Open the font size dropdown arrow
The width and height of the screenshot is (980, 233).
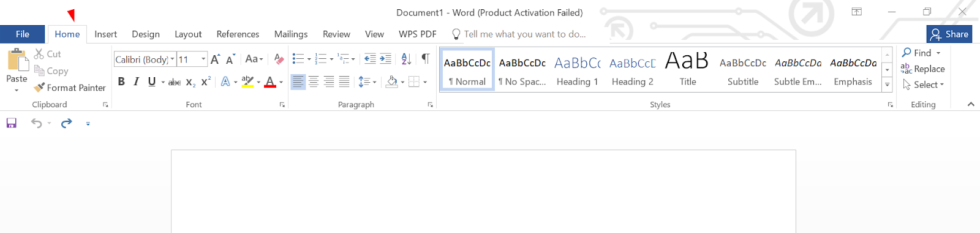coord(203,59)
